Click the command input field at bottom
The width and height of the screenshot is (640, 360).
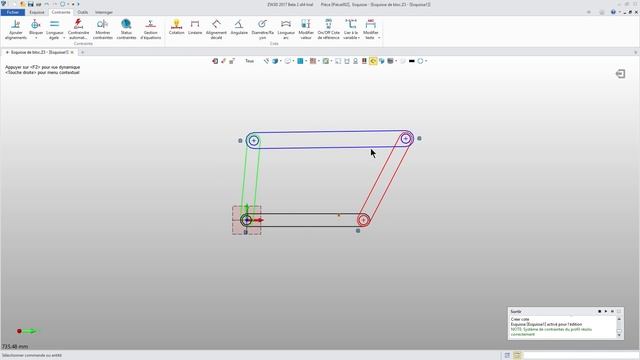point(580,356)
